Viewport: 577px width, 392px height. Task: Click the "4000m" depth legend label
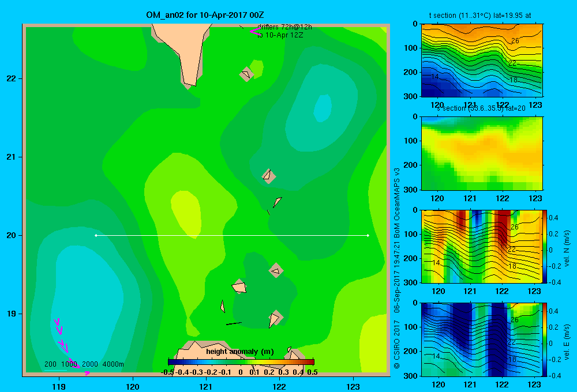[x=113, y=364]
